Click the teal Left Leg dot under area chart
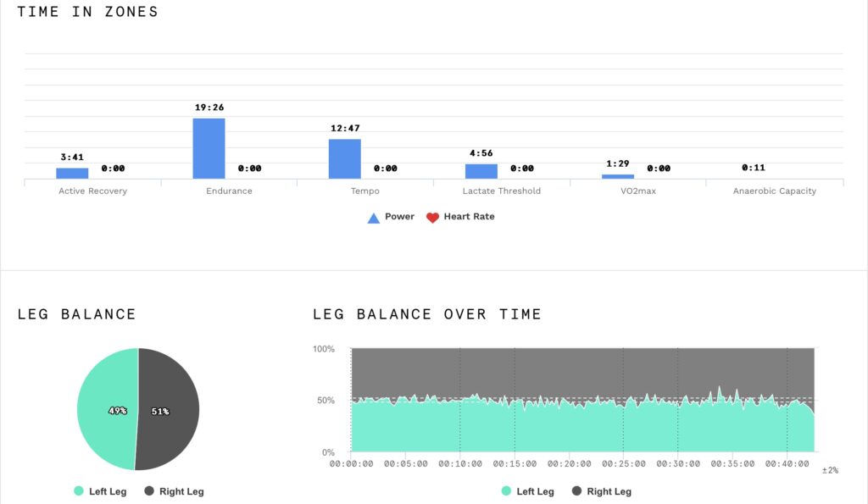Viewport: 868px width, 504px height. pyautogui.click(x=506, y=491)
